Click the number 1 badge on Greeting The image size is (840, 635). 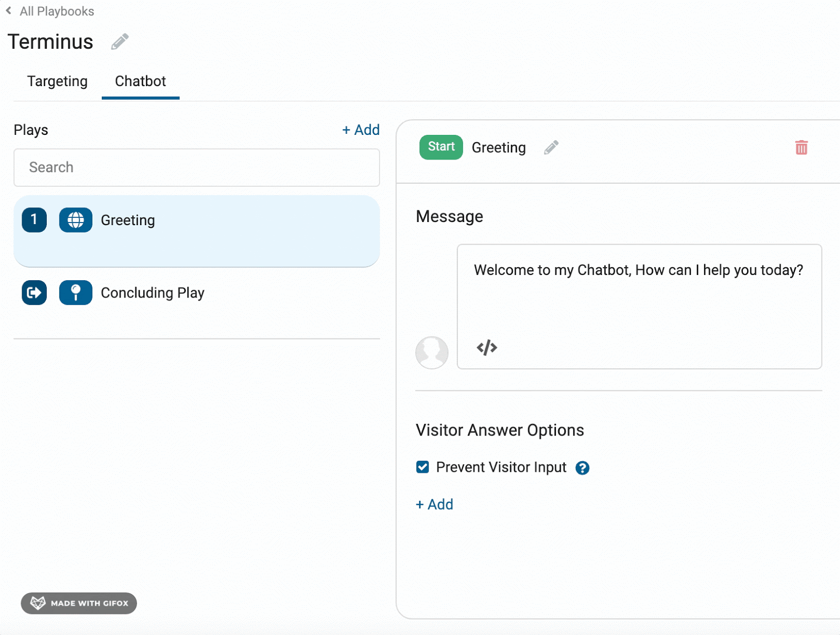[34, 220]
